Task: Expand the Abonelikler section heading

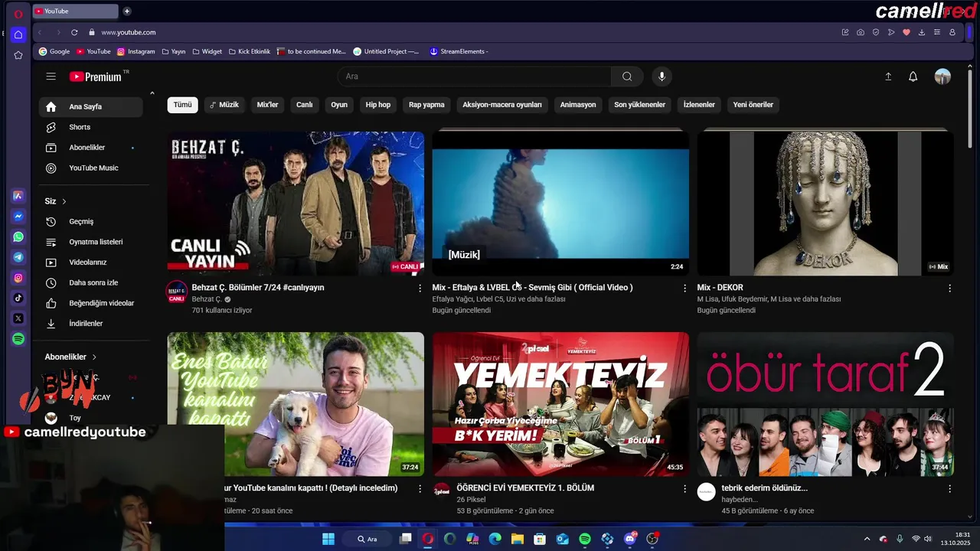Action: tap(70, 357)
